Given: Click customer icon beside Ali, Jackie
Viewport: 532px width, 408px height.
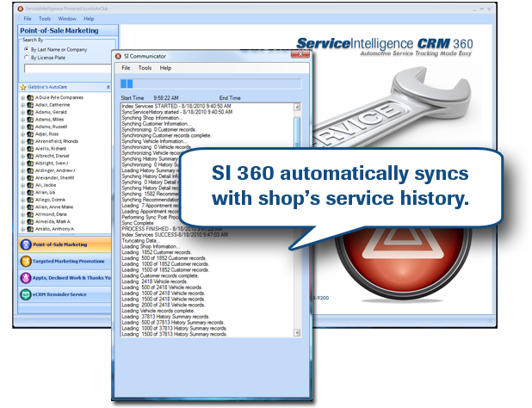Looking at the screenshot, I should (30, 185).
